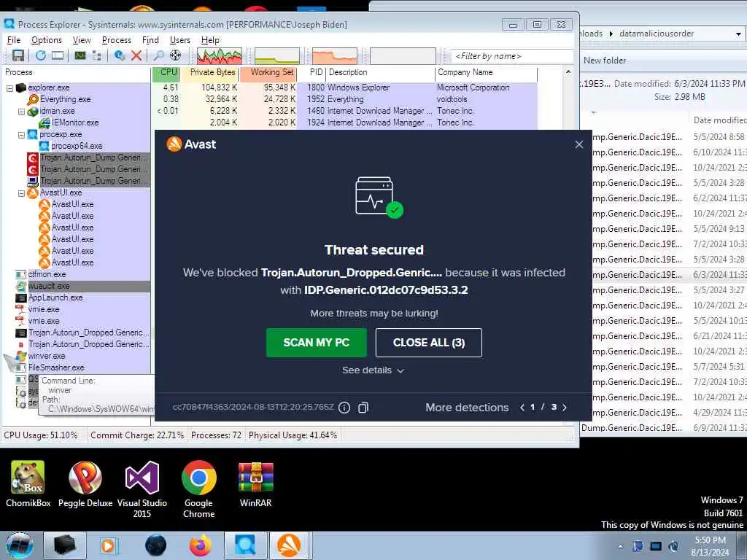Screen dimensions: 747x560
Task: Open WinRAR desktop shortcut
Action: [256, 484]
